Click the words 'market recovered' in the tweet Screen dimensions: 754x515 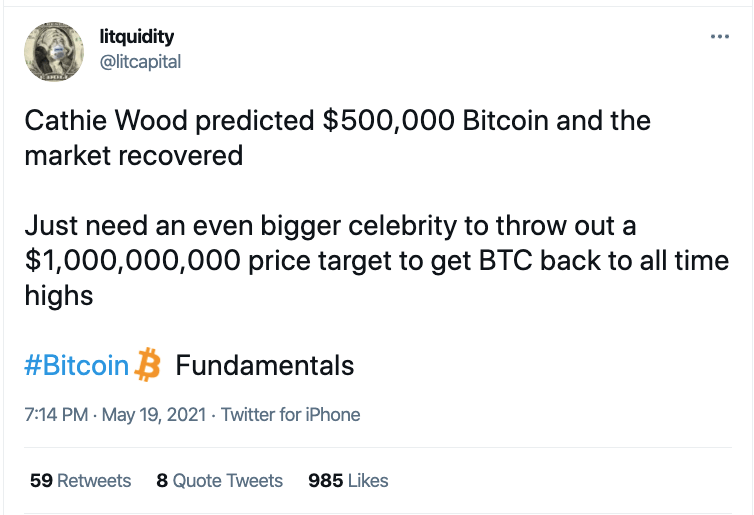tap(133, 156)
